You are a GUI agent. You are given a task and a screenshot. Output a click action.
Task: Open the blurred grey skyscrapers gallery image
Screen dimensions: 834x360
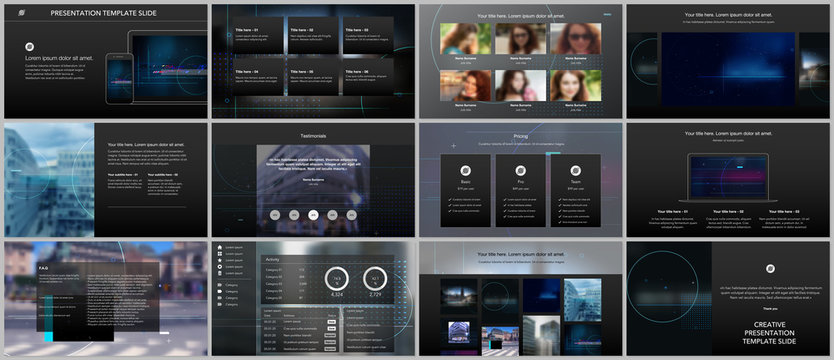(541, 335)
